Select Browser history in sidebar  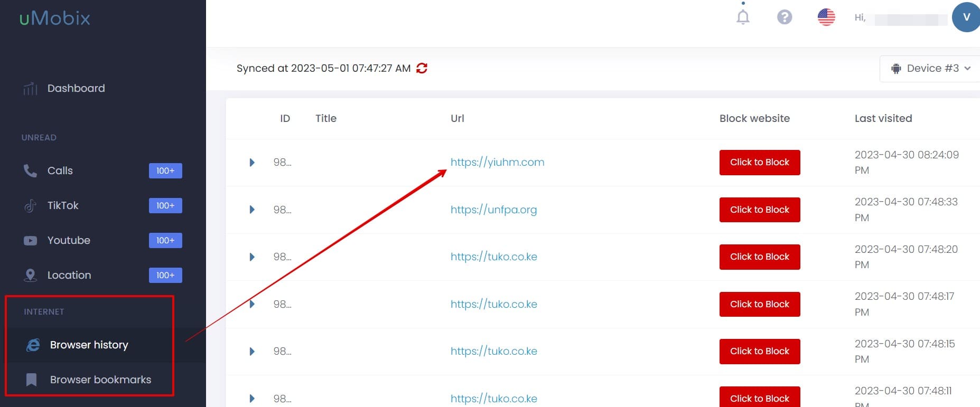pos(89,345)
